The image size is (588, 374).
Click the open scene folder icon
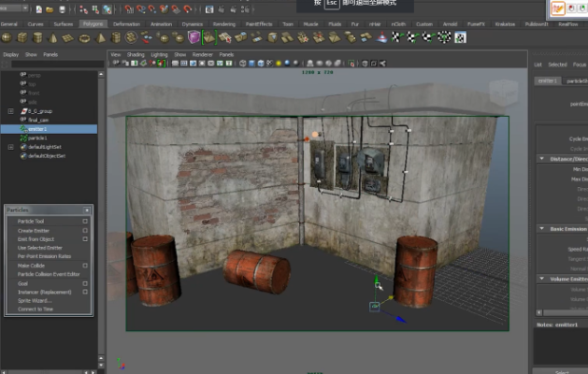[50, 9]
